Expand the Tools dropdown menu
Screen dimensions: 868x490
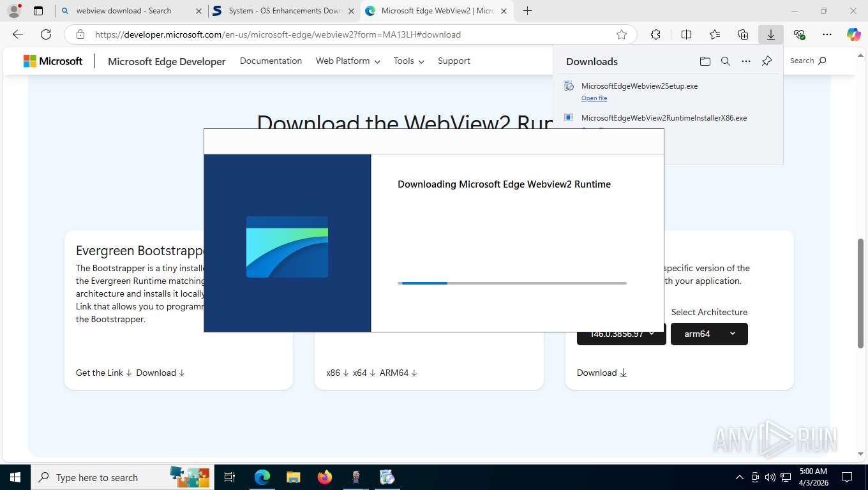point(408,61)
